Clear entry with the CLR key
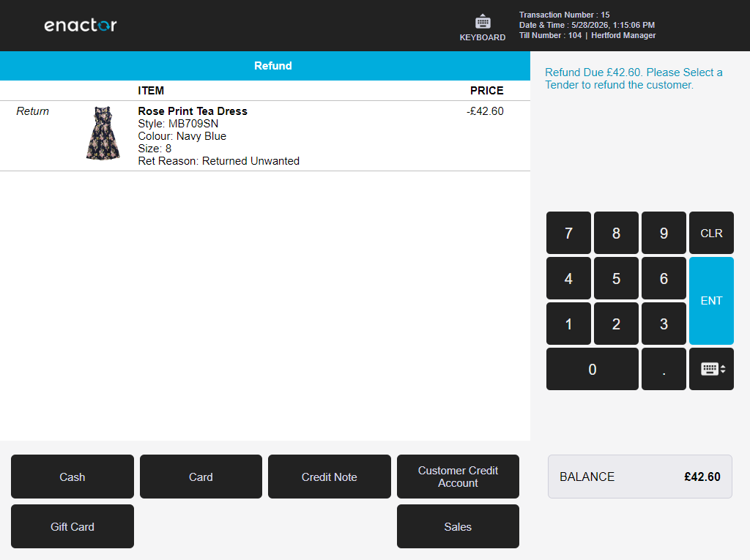The image size is (750, 560). click(x=711, y=233)
